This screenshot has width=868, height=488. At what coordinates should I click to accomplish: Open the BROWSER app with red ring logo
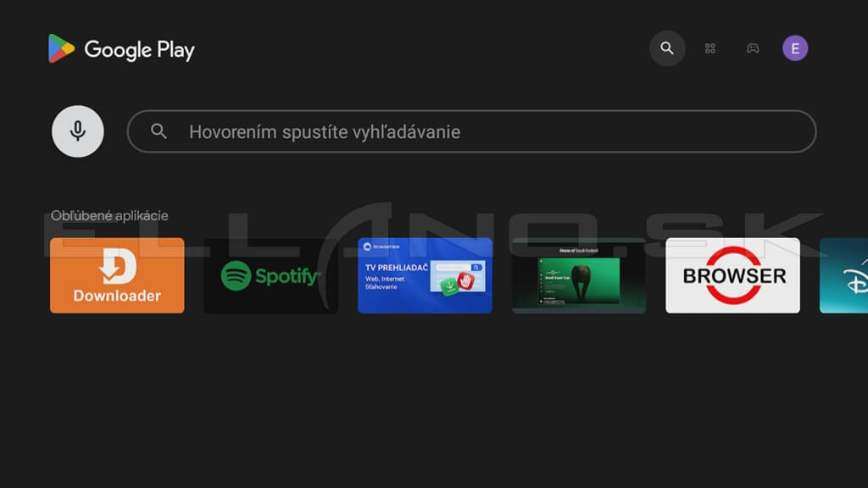coord(732,275)
